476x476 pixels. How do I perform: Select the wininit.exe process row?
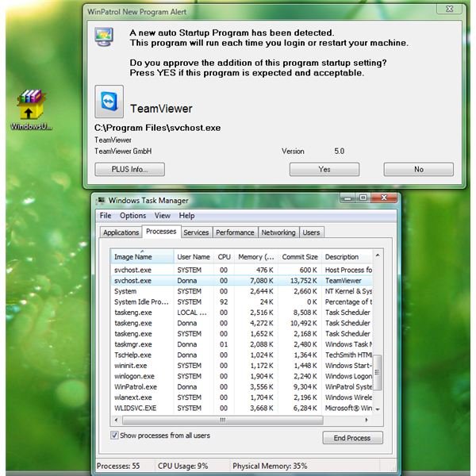241,366
